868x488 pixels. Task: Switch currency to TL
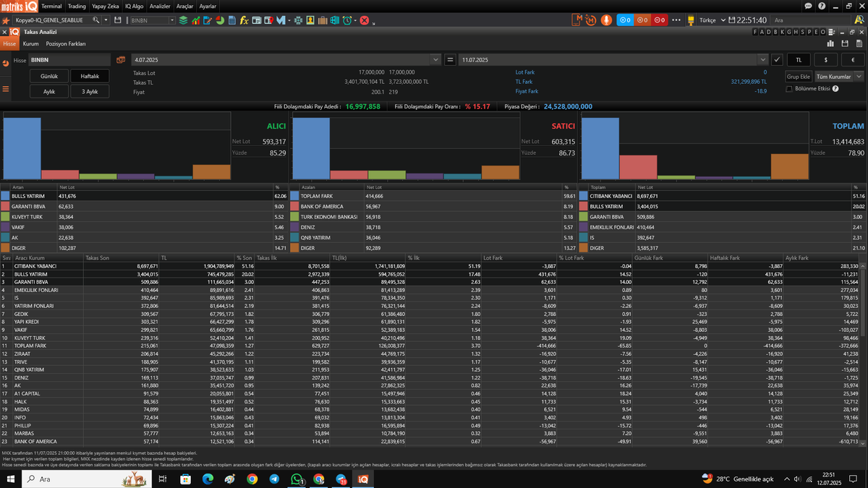[x=799, y=59]
